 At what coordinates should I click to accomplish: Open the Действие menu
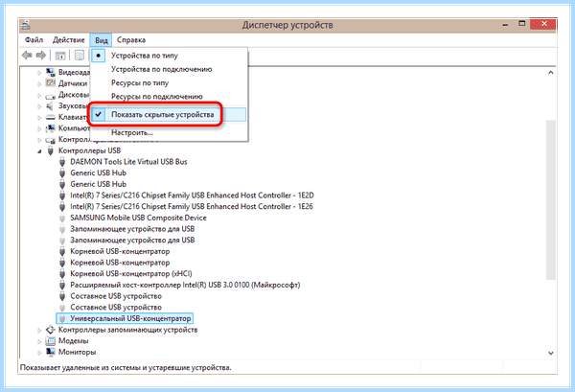point(69,40)
